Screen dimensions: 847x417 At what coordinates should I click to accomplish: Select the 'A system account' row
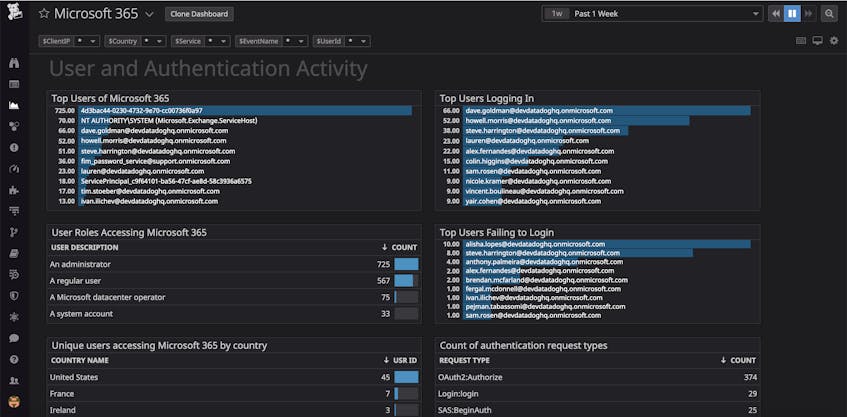[234, 314]
